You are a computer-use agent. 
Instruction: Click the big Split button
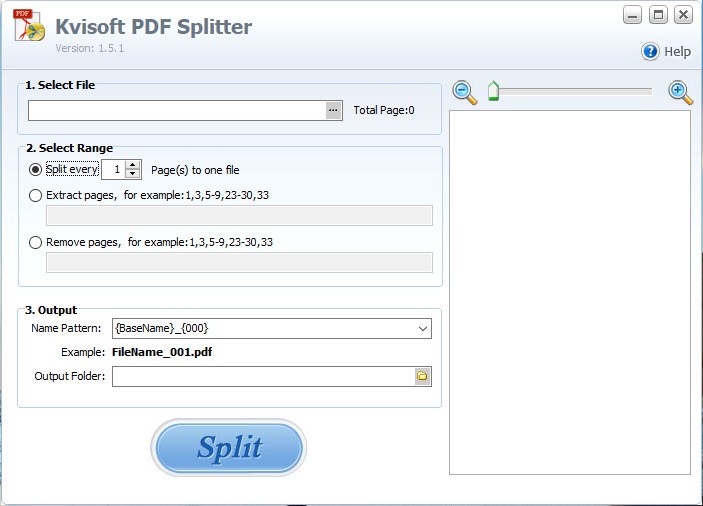point(229,447)
